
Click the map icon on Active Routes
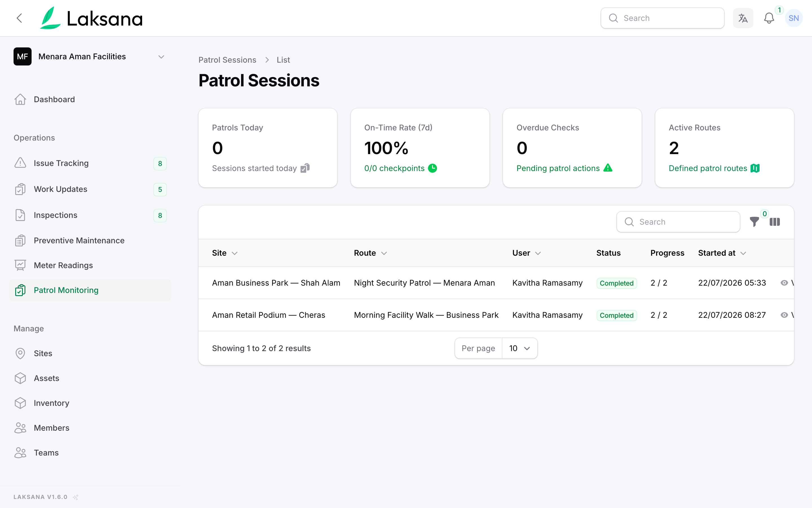755,168
